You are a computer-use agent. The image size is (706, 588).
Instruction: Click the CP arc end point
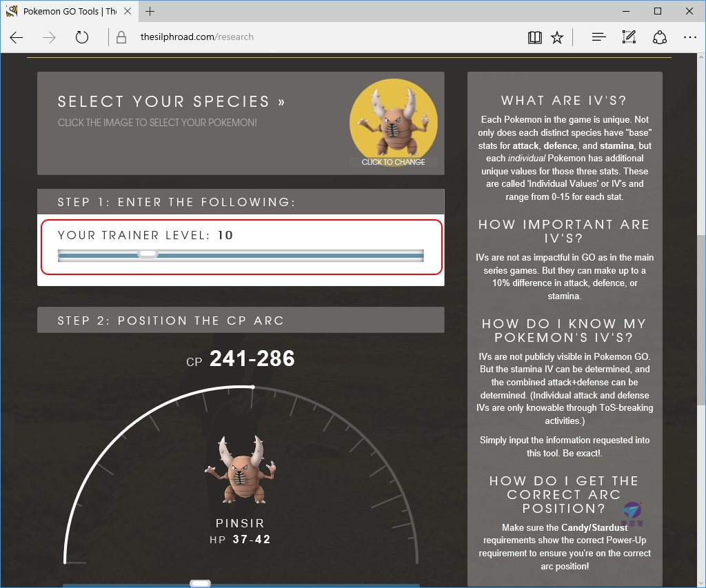pos(253,387)
